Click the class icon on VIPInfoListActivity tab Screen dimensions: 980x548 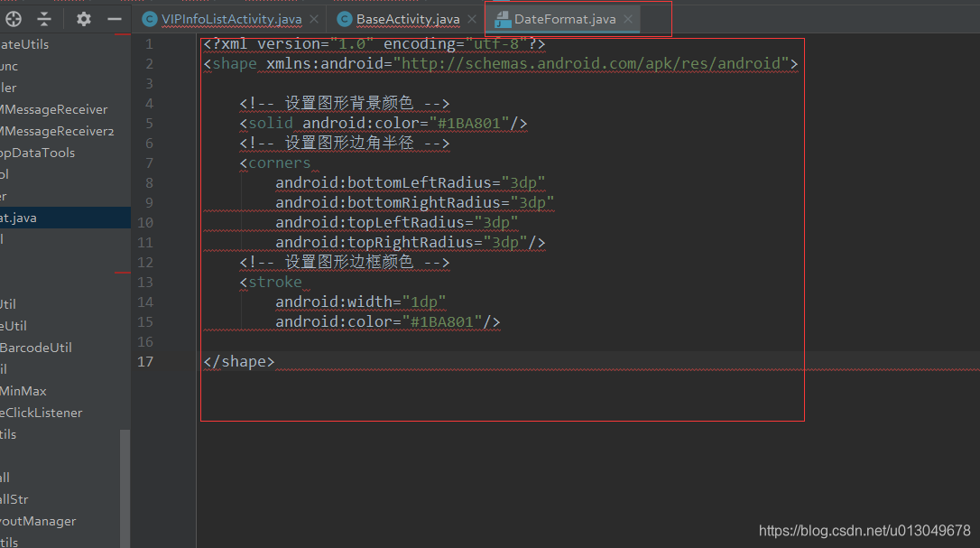(150, 19)
